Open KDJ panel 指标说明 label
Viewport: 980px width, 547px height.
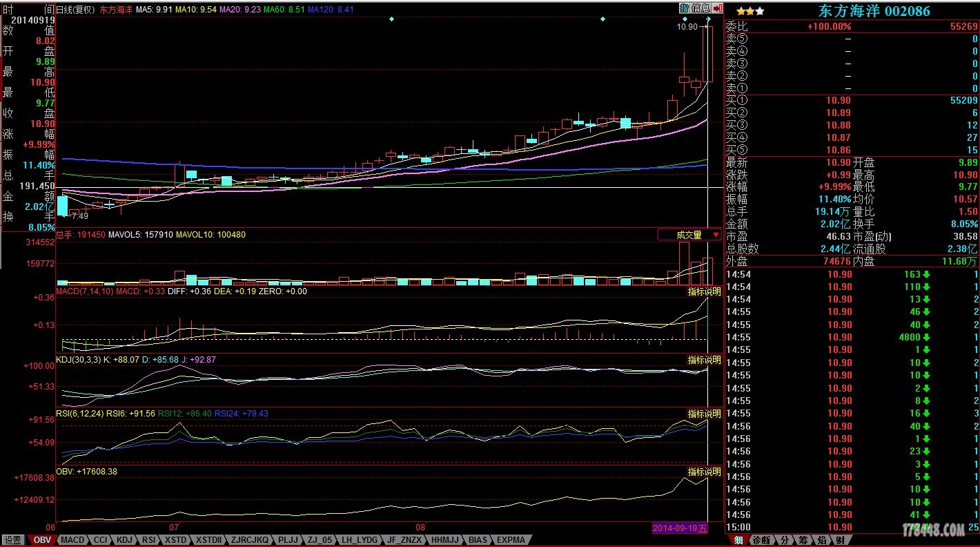[x=704, y=360]
